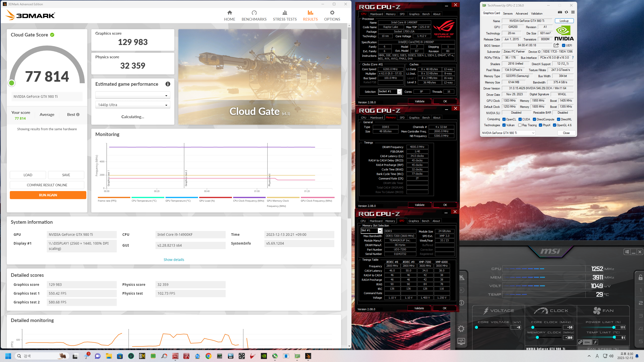Click Show details link
Screen dimensions: 644x362
pyautogui.click(x=174, y=260)
